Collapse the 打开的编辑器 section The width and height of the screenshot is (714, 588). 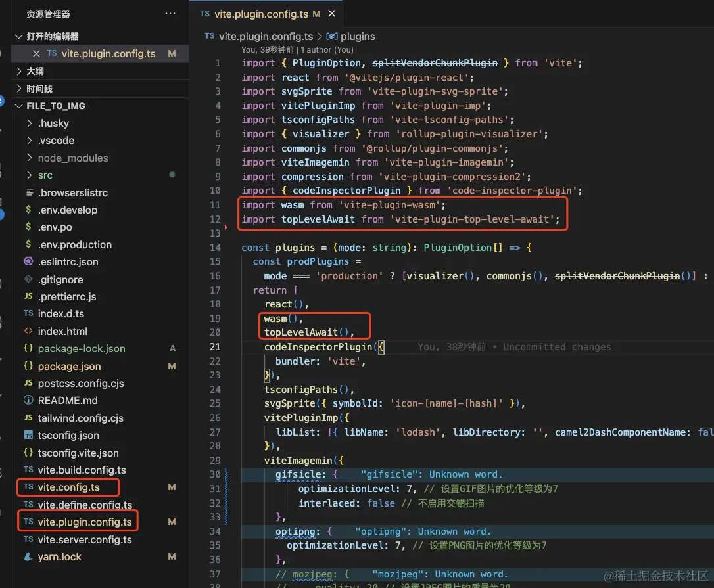pos(18,37)
